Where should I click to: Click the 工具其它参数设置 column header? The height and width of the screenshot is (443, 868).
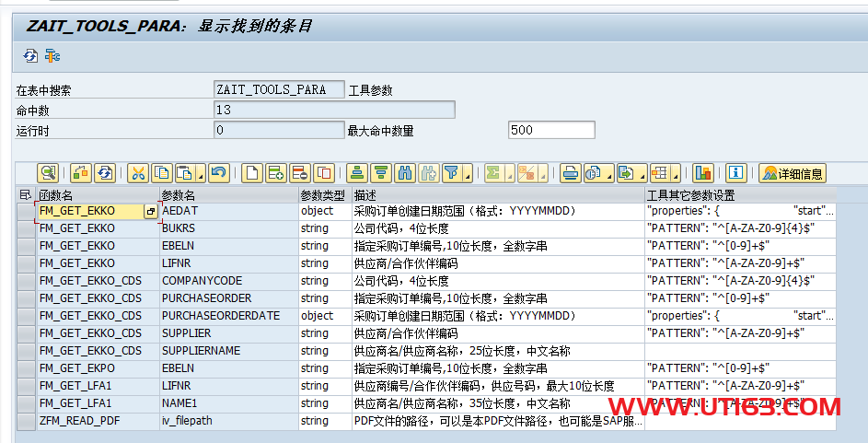tap(736, 195)
